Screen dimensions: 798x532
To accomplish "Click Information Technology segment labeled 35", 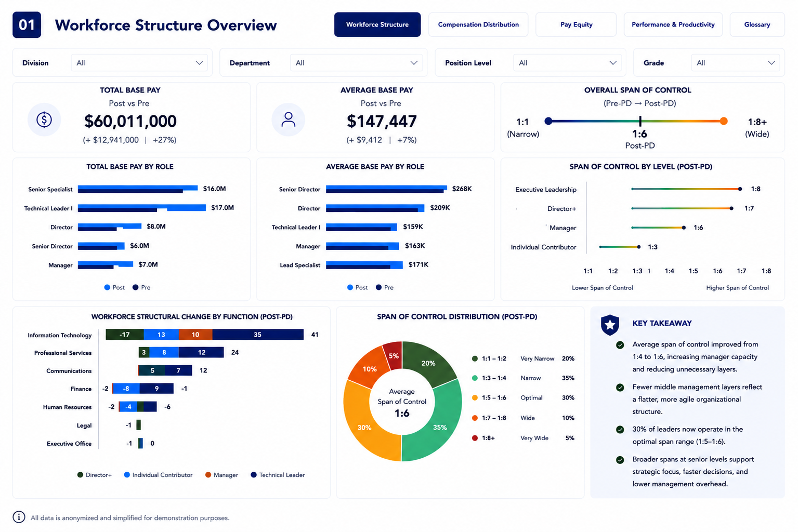I will point(258,335).
